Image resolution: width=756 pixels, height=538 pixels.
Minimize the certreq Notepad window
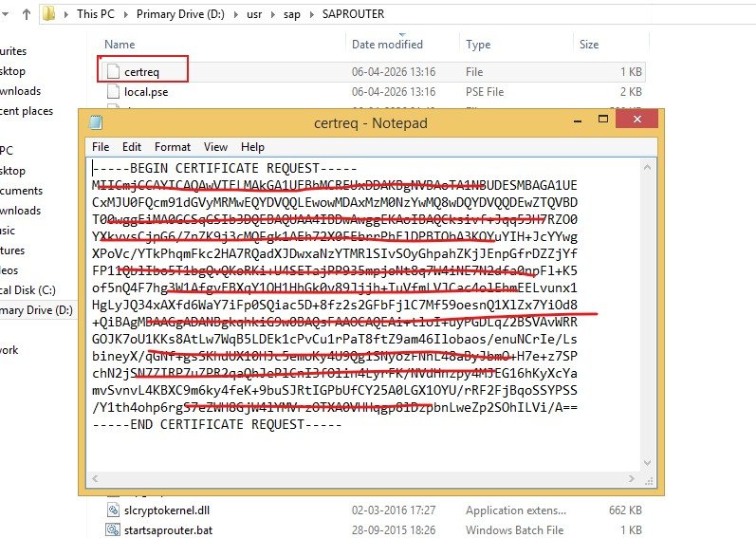tap(577, 120)
